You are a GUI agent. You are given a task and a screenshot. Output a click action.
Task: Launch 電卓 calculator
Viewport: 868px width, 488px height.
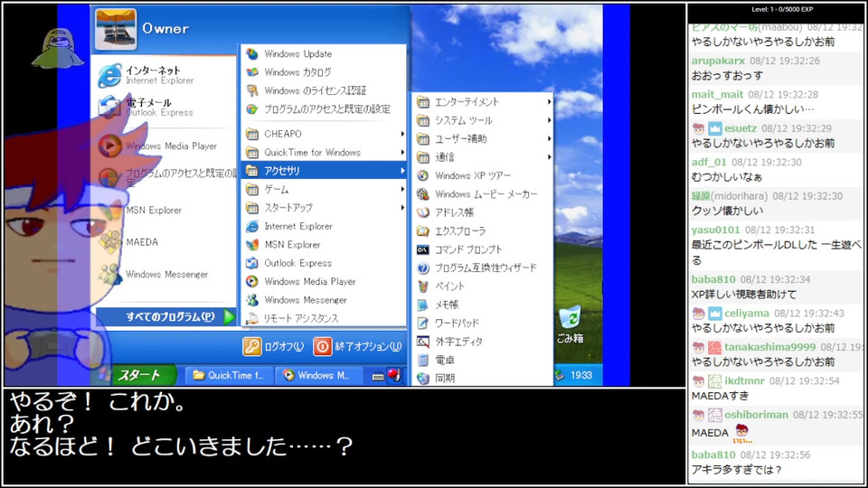(483, 361)
